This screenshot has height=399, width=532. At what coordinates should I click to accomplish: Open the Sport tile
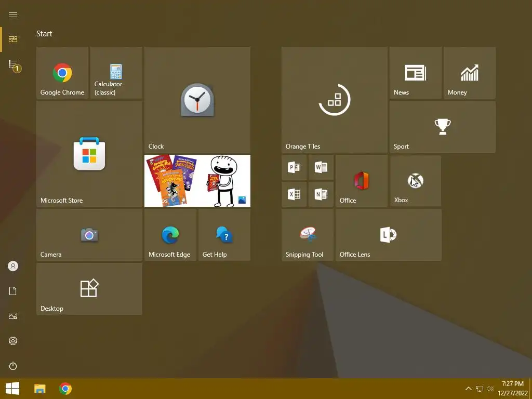point(443,127)
